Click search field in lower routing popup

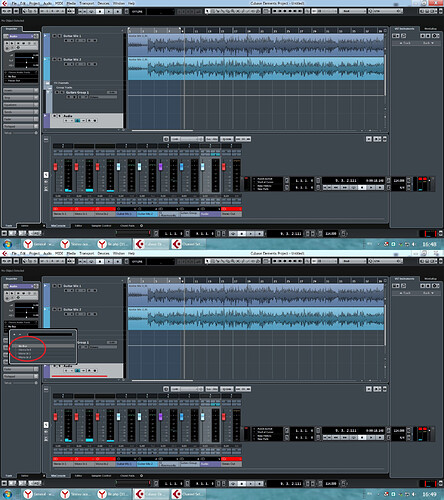[x=50, y=334]
